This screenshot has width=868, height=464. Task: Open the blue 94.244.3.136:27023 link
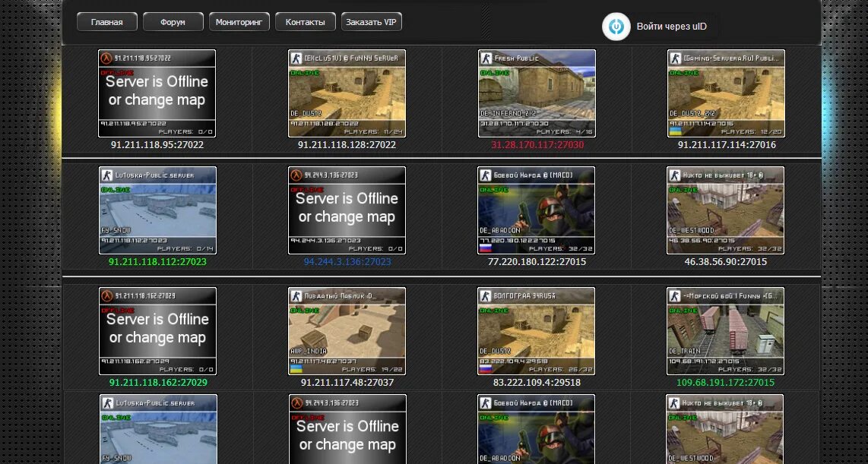coord(347,261)
